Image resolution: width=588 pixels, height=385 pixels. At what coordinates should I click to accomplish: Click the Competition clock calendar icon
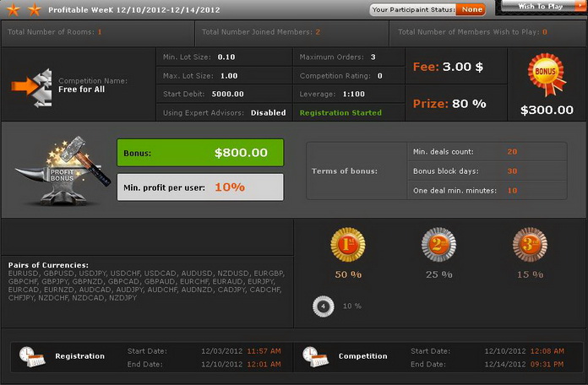click(x=316, y=356)
